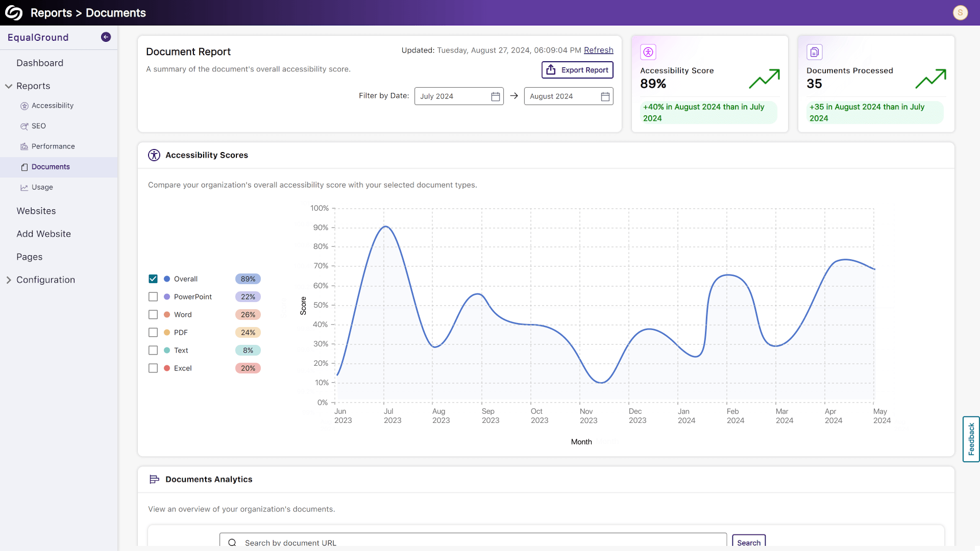Image resolution: width=980 pixels, height=551 pixels.
Task: Click the Word orange color dot
Action: (167, 315)
